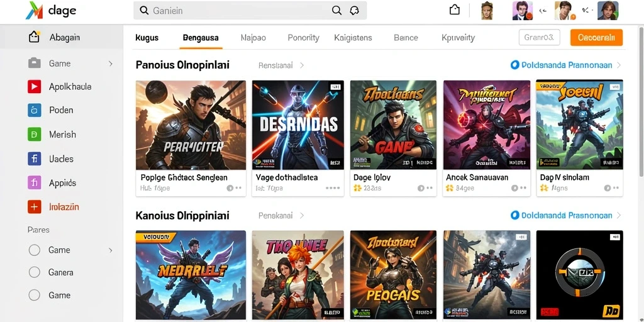Click the magnifier icon inside search bar
The image size is (644, 322).
coord(336,11)
